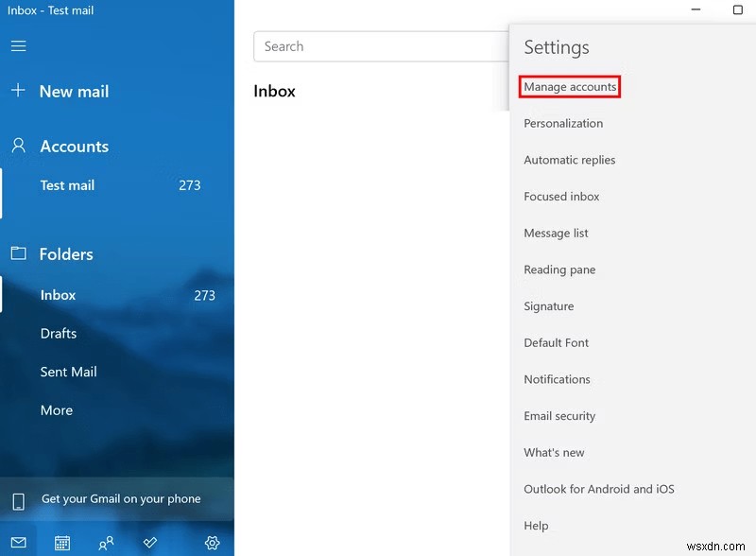756x556 pixels.
Task: Open the Sent Mail folder
Action: coord(68,372)
